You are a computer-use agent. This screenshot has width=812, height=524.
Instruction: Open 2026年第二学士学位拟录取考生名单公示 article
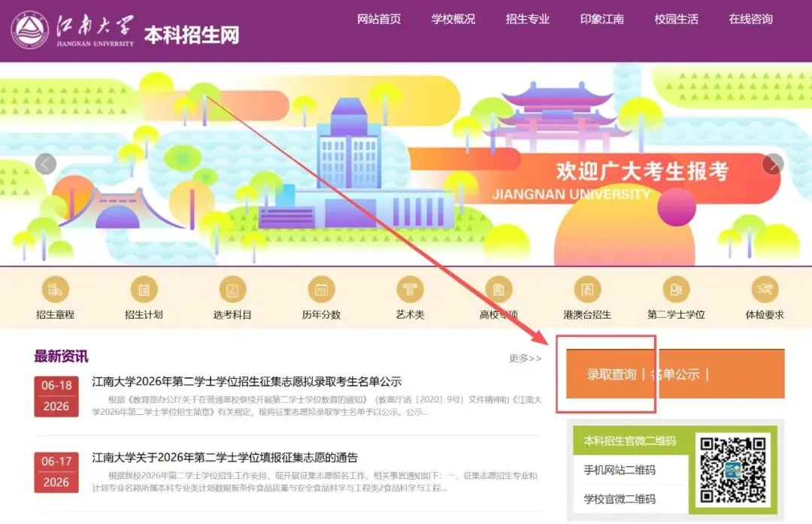tap(247, 382)
